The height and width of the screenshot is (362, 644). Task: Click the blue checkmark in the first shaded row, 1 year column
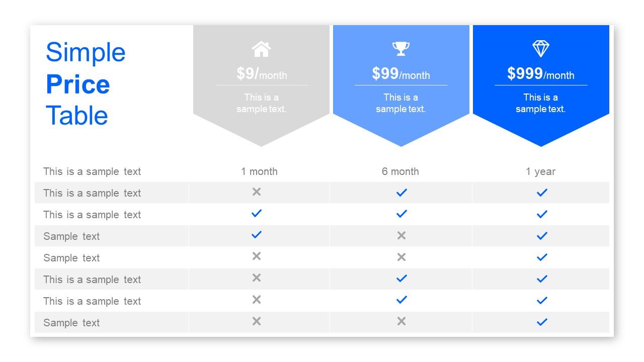pyautogui.click(x=541, y=192)
